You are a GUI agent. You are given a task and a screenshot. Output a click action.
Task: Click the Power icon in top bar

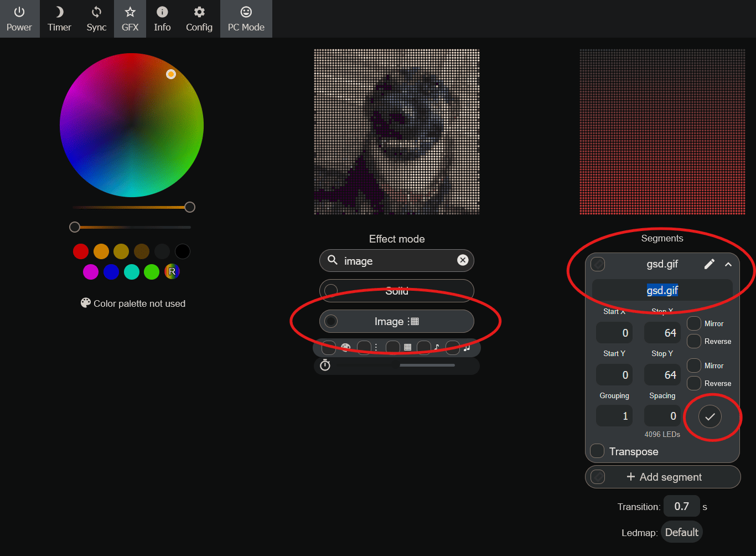[19, 12]
